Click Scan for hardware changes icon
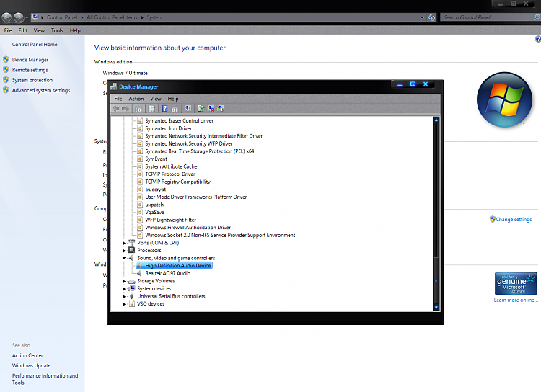The image size is (541, 392). (188, 109)
